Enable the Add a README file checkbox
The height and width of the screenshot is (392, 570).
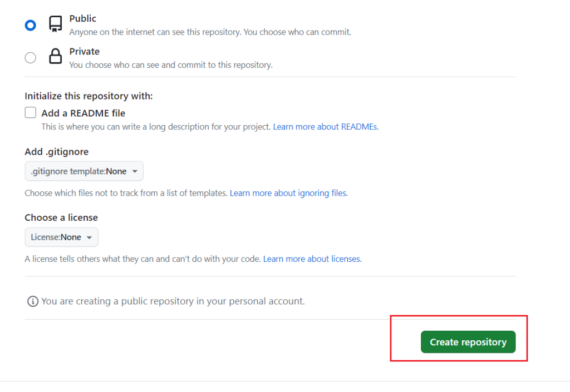(31, 112)
